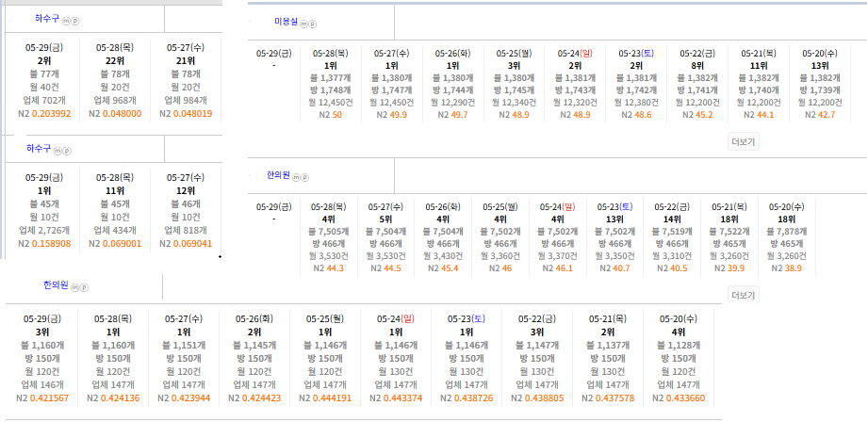Click the 업체 818개 cell
This screenshot has width=868, height=422.
186,231
